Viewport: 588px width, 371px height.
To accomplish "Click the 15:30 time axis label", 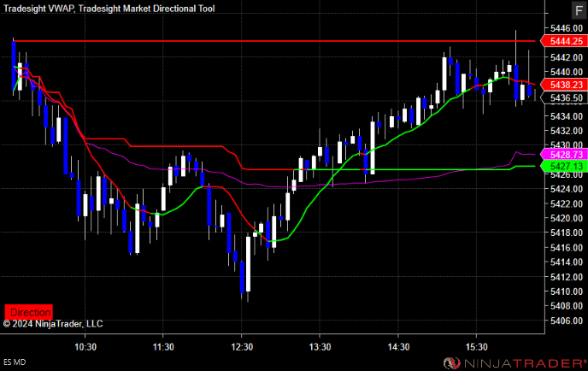I will pos(476,347).
